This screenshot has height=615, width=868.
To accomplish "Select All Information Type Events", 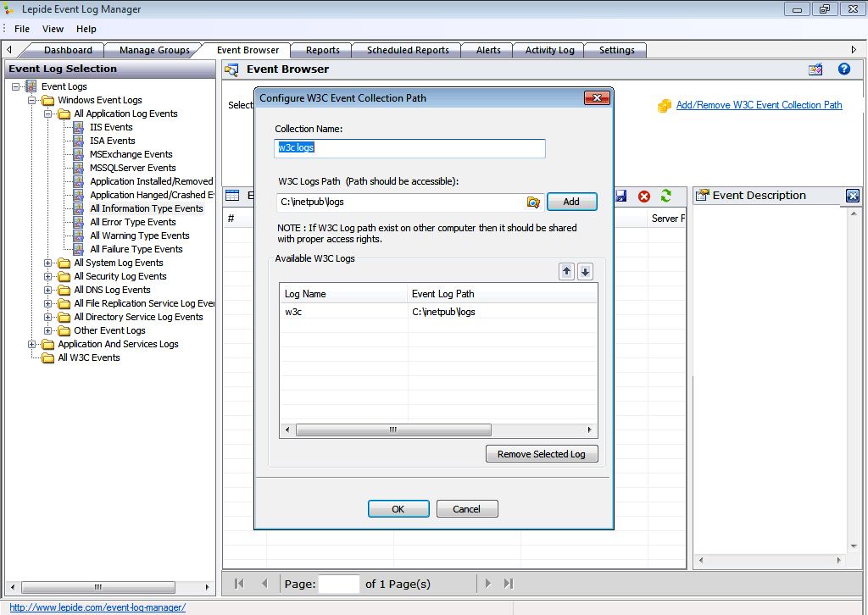I will [x=147, y=208].
